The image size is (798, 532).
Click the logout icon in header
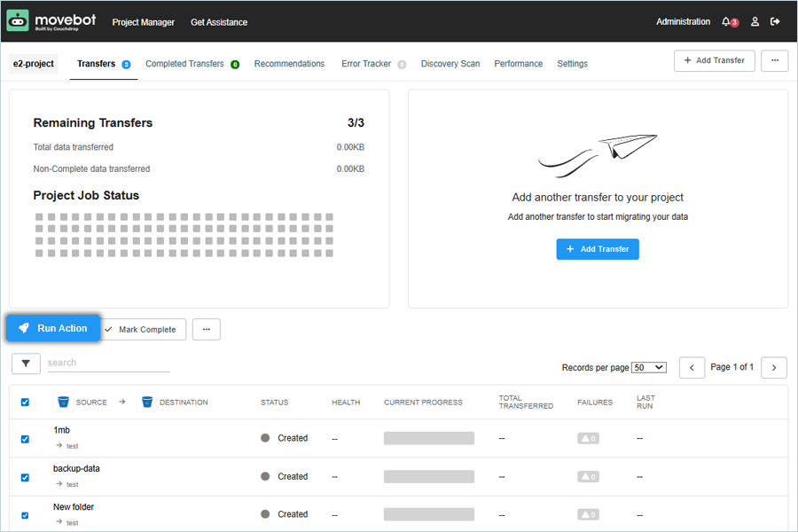(775, 21)
